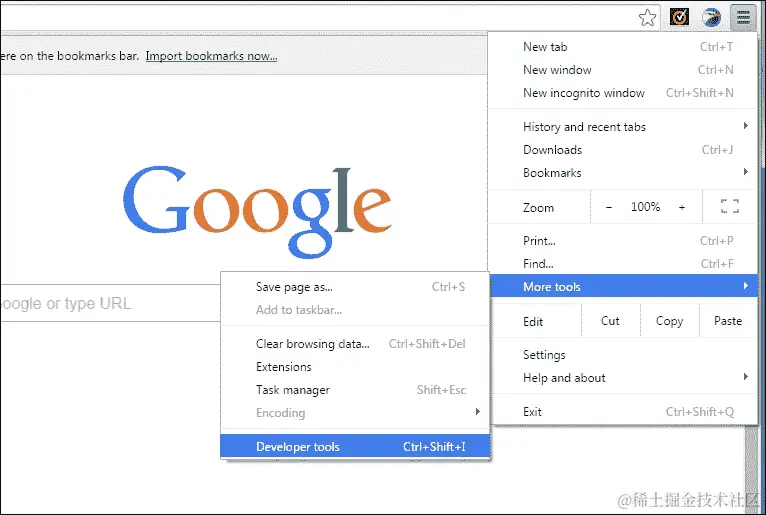Click the Cut button in Edit row
Screen dimensions: 766x515
(610, 321)
